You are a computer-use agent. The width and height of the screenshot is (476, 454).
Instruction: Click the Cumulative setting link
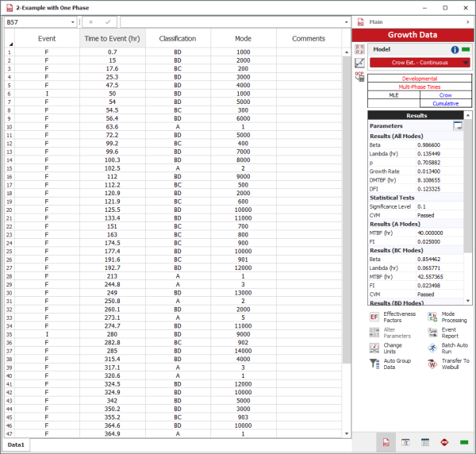[445, 103]
